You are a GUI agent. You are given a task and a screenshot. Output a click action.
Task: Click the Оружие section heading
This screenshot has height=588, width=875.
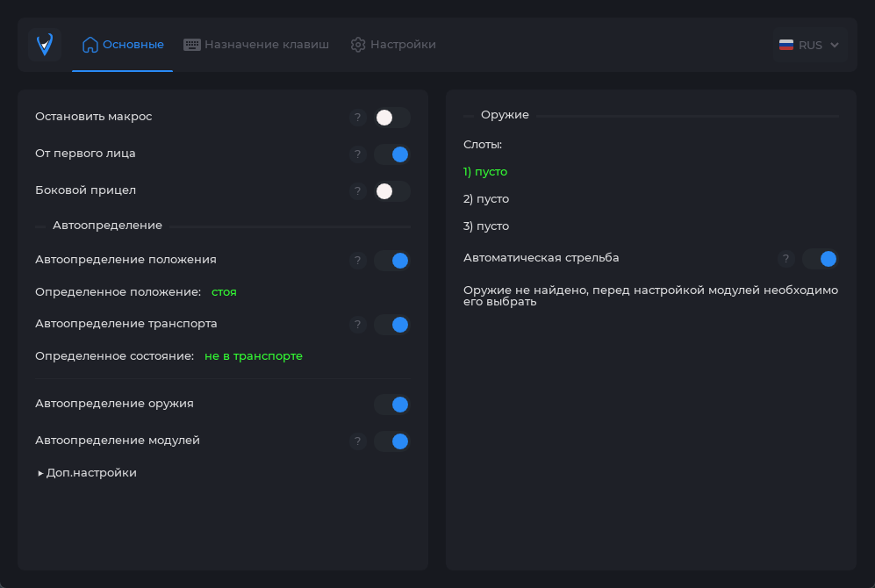[x=505, y=115]
